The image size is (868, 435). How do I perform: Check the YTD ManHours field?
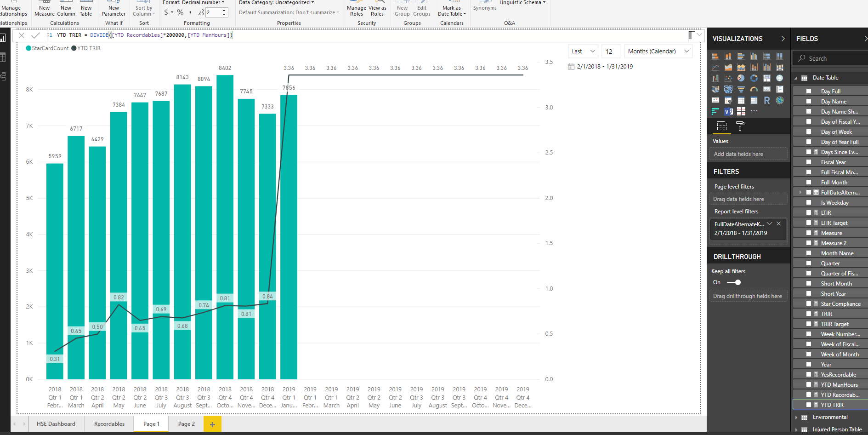point(809,384)
